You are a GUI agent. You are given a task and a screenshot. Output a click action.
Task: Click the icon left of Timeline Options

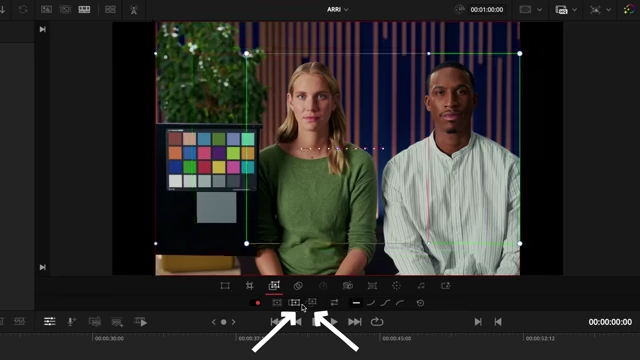20,322
